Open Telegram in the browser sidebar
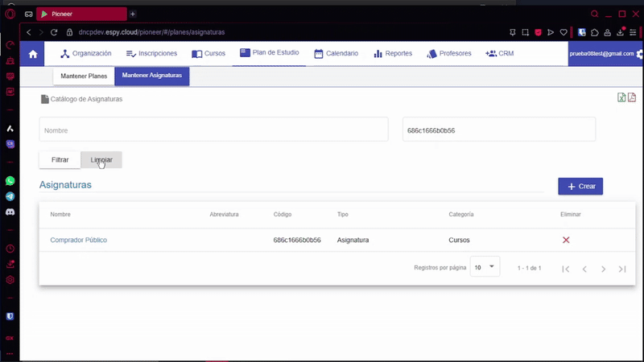This screenshot has width=644, height=362. point(10,196)
